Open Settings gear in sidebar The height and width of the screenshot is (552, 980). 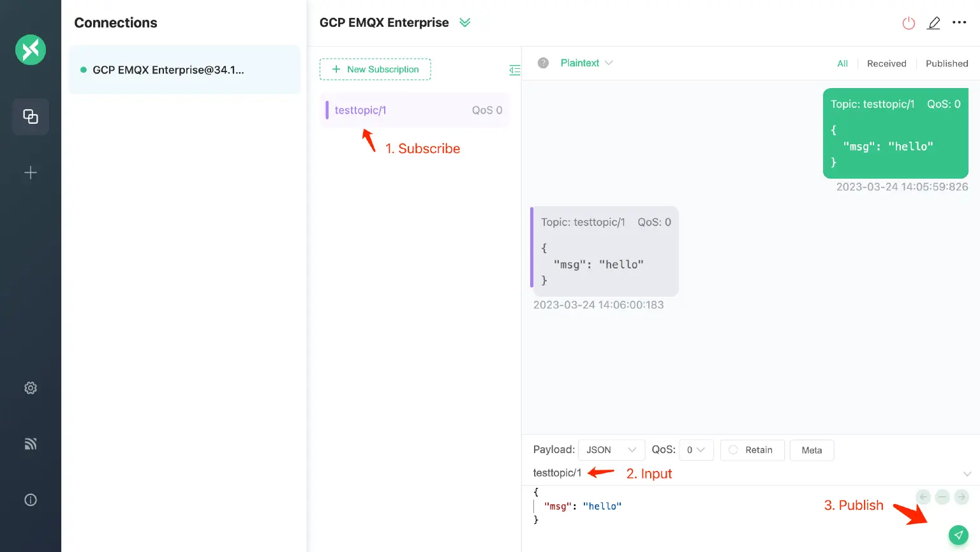[31, 388]
